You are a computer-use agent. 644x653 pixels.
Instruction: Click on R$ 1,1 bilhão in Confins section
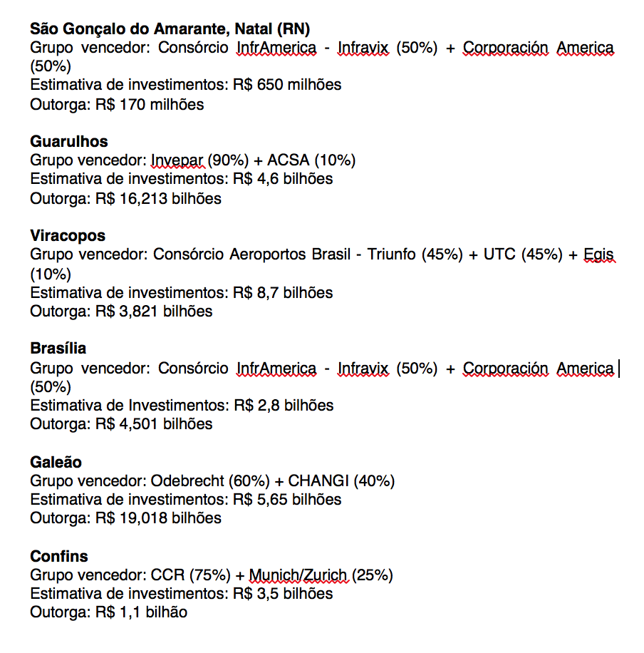[142, 612]
